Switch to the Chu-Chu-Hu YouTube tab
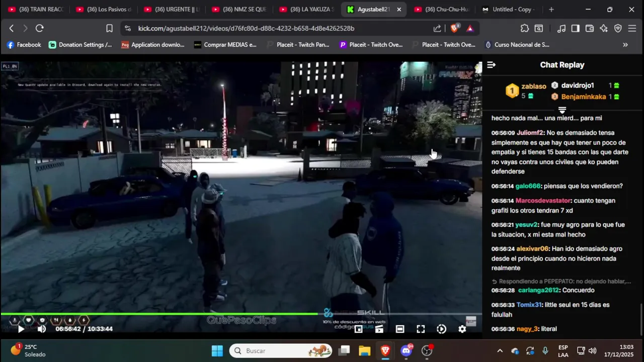Viewport: 644px width, 362px height. pos(442,10)
